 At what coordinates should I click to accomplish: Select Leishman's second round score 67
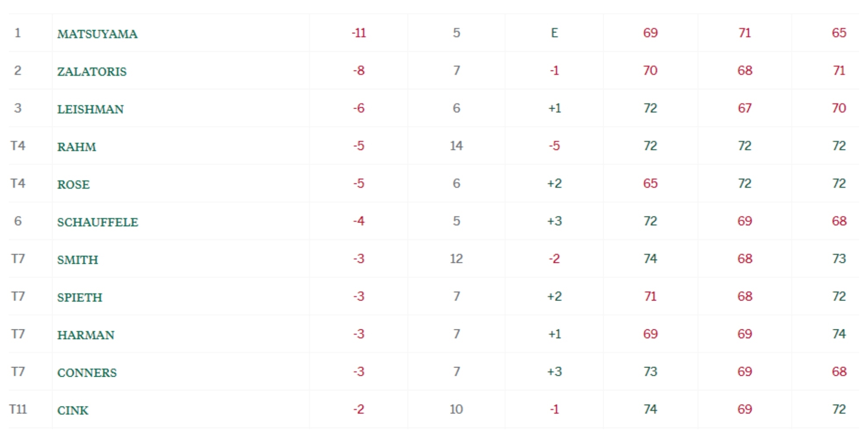click(744, 108)
